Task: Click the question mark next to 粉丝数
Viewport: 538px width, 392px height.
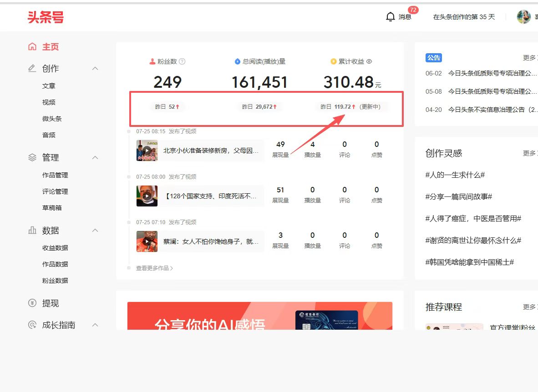Action: tap(182, 61)
